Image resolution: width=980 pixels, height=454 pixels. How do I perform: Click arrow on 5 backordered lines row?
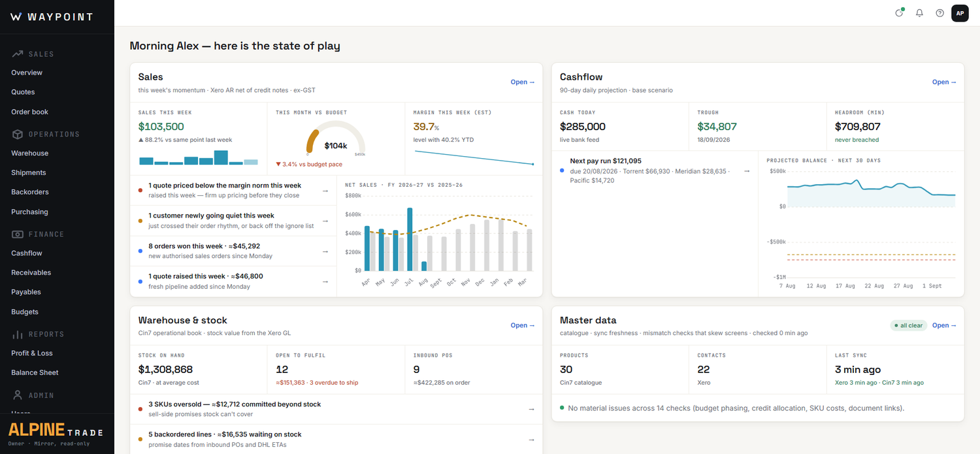coord(531,440)
